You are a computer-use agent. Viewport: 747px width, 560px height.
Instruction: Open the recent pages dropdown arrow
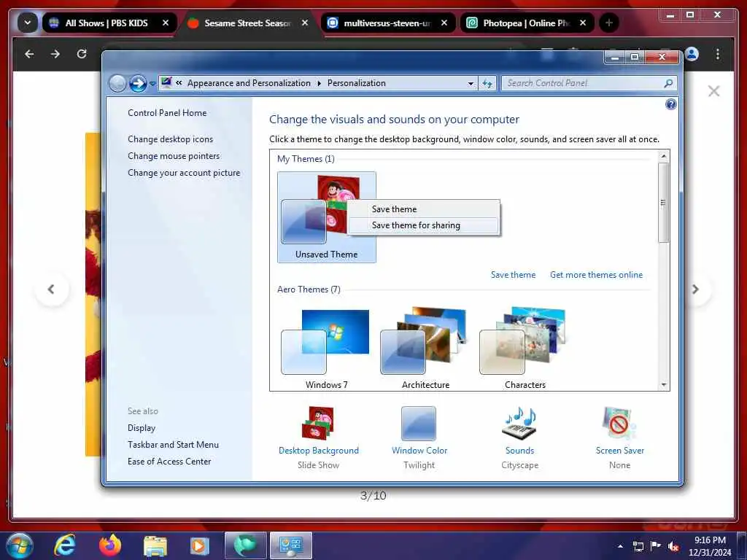[152, 84]
